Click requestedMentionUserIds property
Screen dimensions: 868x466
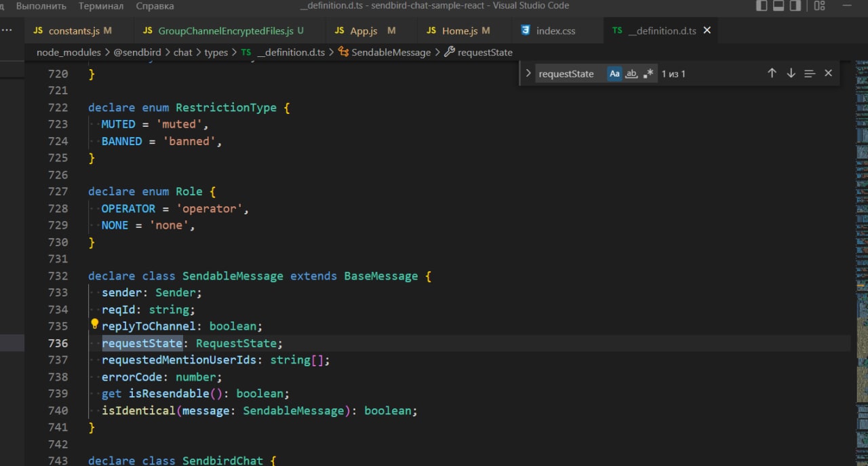click(180, 360)
